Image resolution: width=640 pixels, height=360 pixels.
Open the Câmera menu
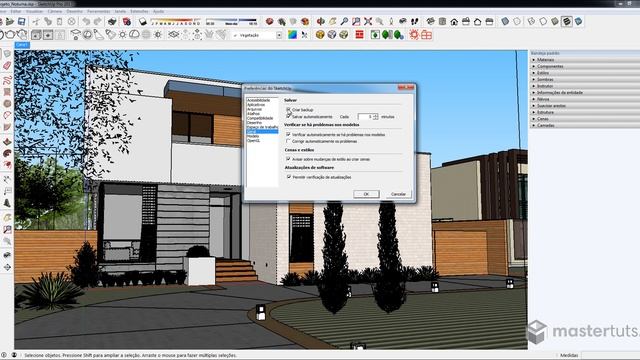(x=55, y=11)
